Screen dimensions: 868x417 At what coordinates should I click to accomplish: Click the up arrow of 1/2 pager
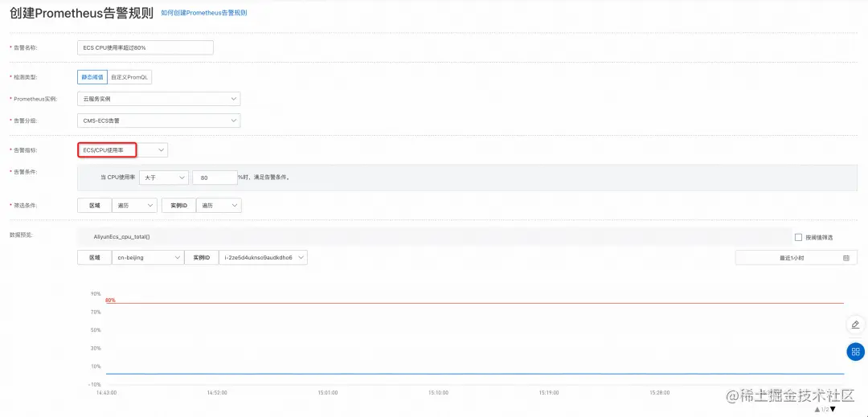click(x=817, y=409)
